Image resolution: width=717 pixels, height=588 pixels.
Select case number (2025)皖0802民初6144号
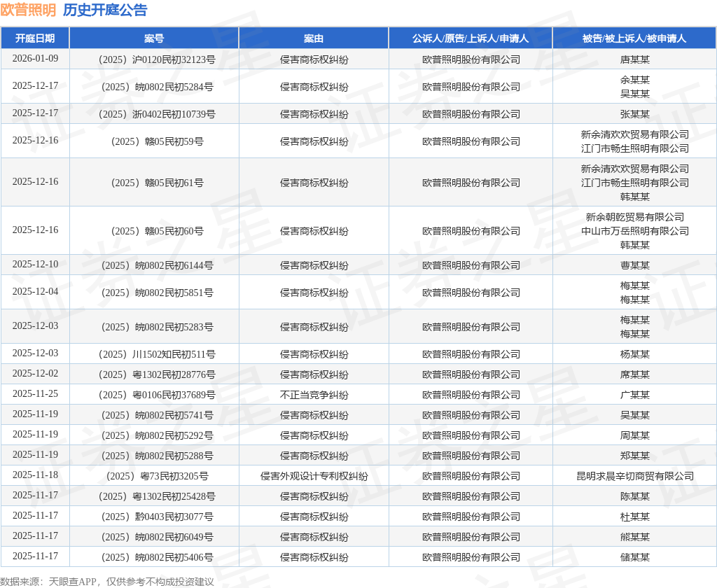(154, 266)
